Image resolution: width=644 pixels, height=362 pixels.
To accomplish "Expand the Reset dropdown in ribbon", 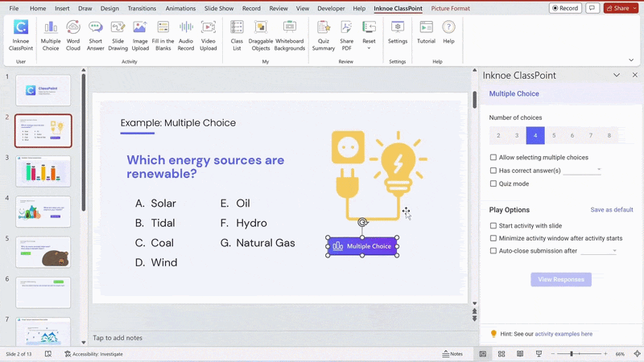I will (369, 47).
